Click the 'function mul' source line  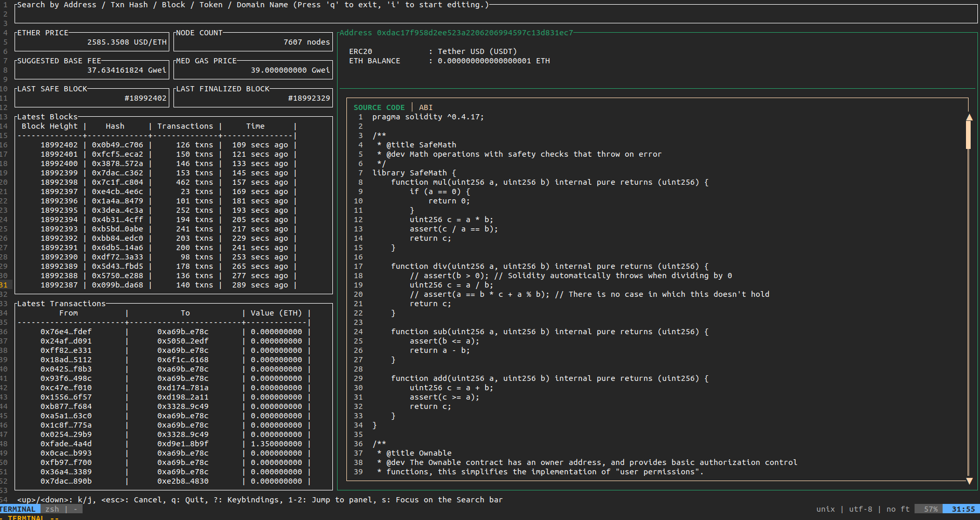click(x=550, y=182)
